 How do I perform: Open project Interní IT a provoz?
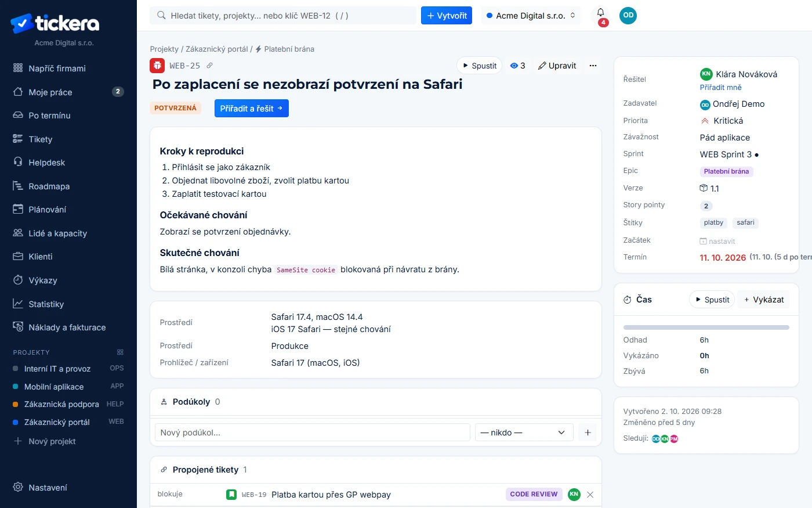point(68,369)
